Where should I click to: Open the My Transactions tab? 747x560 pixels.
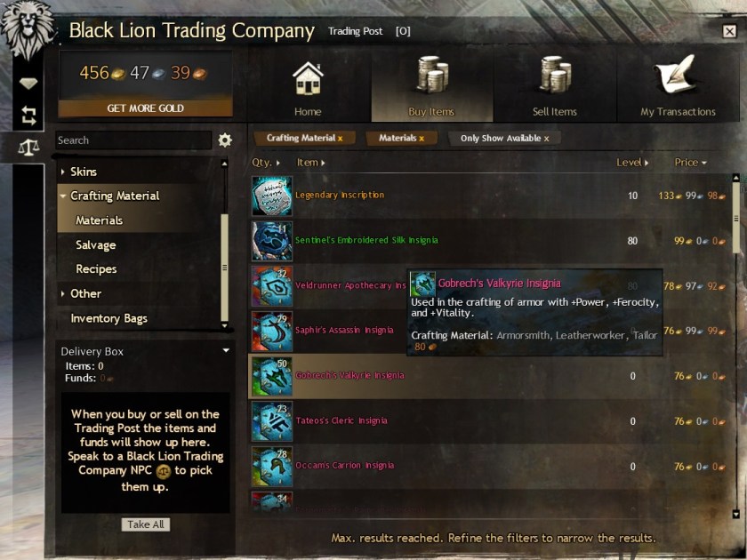pos(678,85)
